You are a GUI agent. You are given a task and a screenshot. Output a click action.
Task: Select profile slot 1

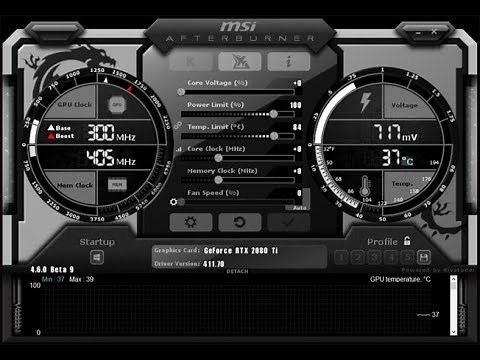[x=341, y=257]
